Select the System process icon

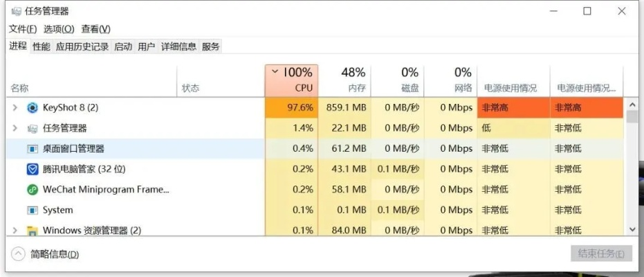point(32,210)
